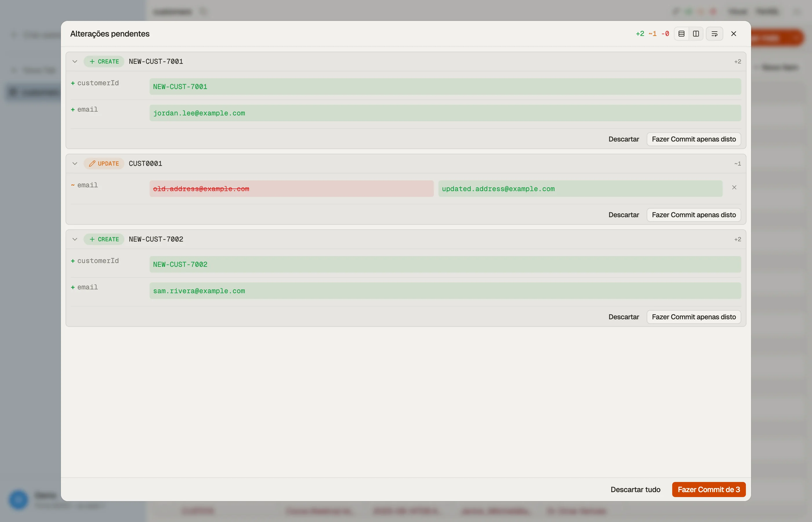Click CREATE badge for NEW-CUST-7001
The width and height of the screenshot is (812, 522).
[104, 61]
